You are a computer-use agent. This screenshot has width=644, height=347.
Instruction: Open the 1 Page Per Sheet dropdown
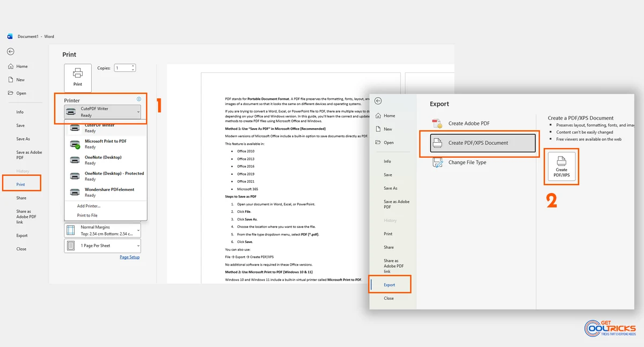103,246
